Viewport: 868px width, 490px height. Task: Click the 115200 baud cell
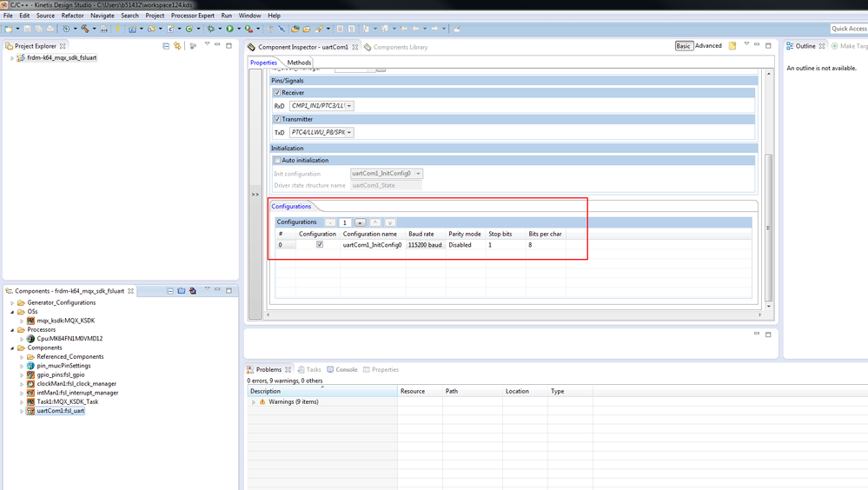(425, 245)
